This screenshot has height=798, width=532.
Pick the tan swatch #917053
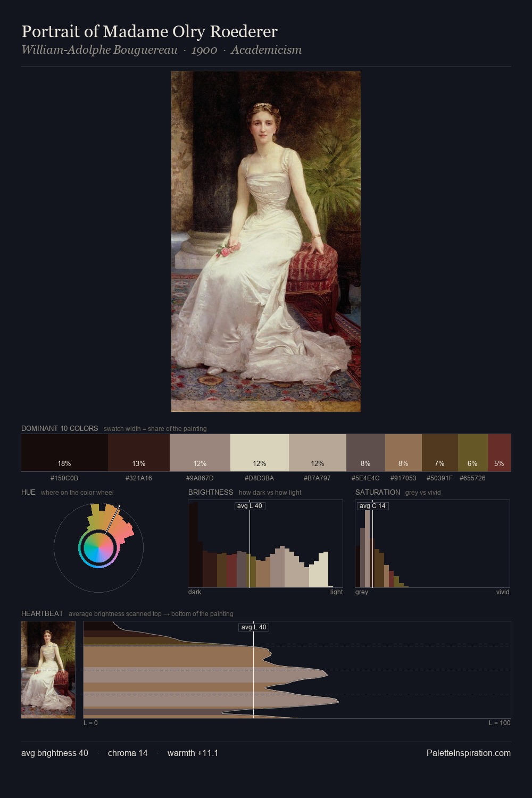(x=403, y=453)
